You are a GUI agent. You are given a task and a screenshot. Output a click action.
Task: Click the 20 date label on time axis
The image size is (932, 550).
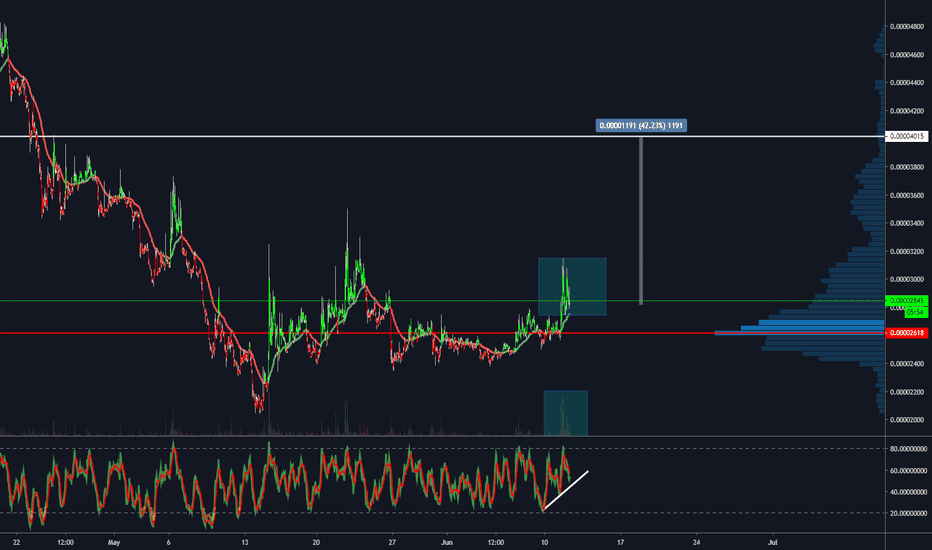pyautogui.click(x=316, y=542)
